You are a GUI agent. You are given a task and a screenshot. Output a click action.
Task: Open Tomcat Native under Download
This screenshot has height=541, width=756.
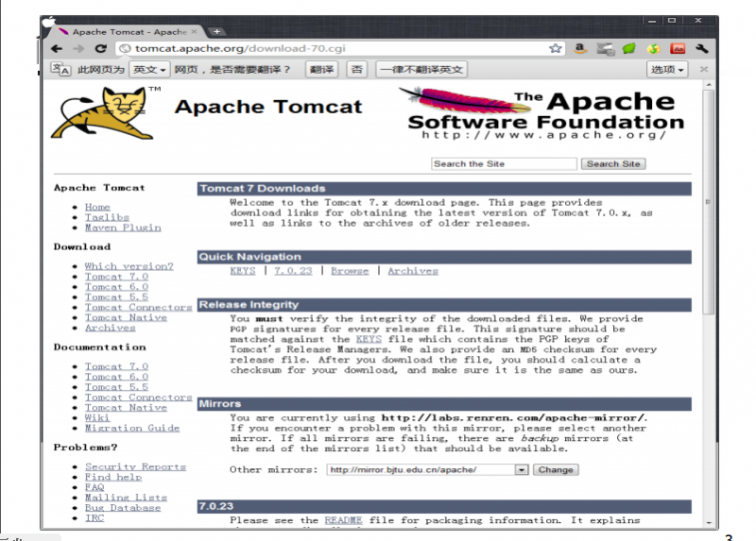pyautogui.click(x=126, y=317)
